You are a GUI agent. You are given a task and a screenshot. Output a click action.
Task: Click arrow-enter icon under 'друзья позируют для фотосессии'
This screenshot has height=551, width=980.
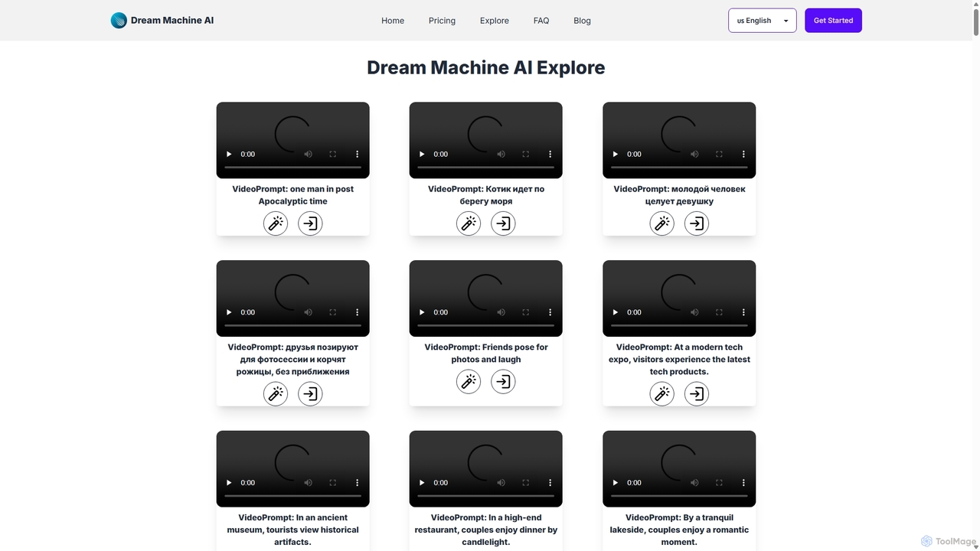point(310,394)
